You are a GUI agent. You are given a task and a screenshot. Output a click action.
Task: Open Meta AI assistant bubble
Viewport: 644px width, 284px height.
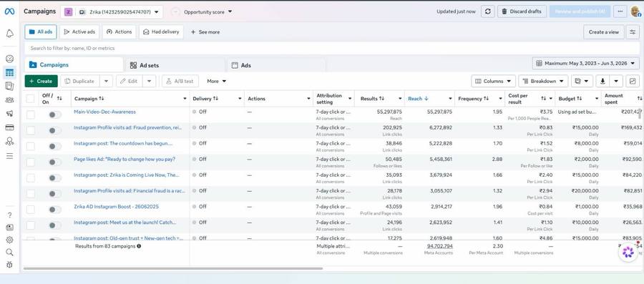628,252
